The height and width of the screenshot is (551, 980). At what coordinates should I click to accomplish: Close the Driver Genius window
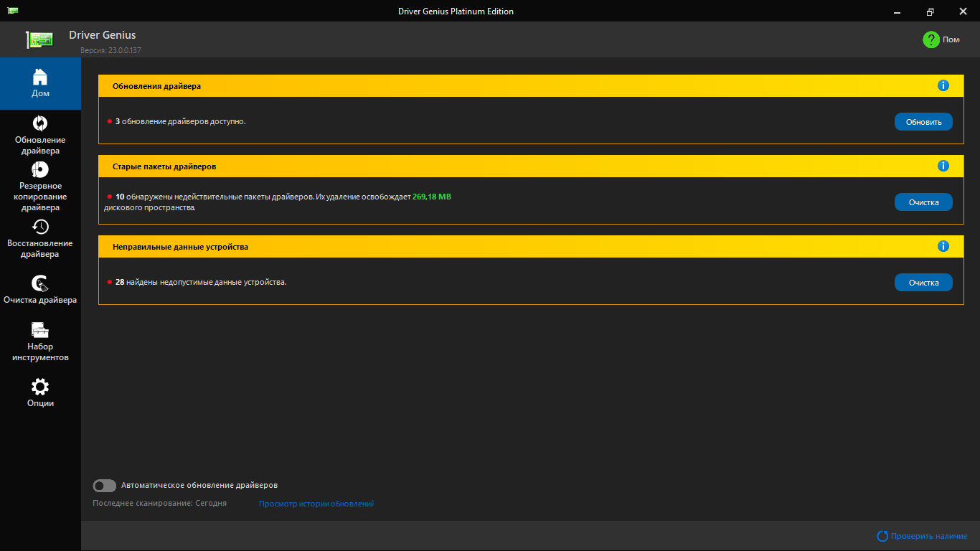963,11
